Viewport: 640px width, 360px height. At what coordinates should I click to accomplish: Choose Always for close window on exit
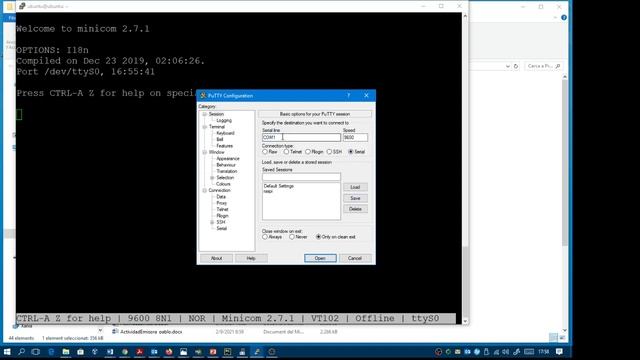click(x=265, y=237)
